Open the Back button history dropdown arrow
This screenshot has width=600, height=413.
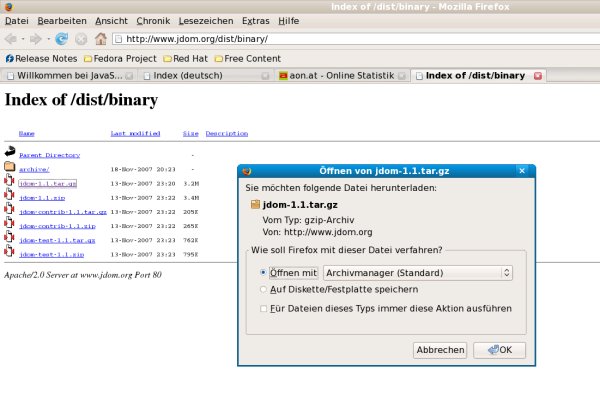(24, 39)
